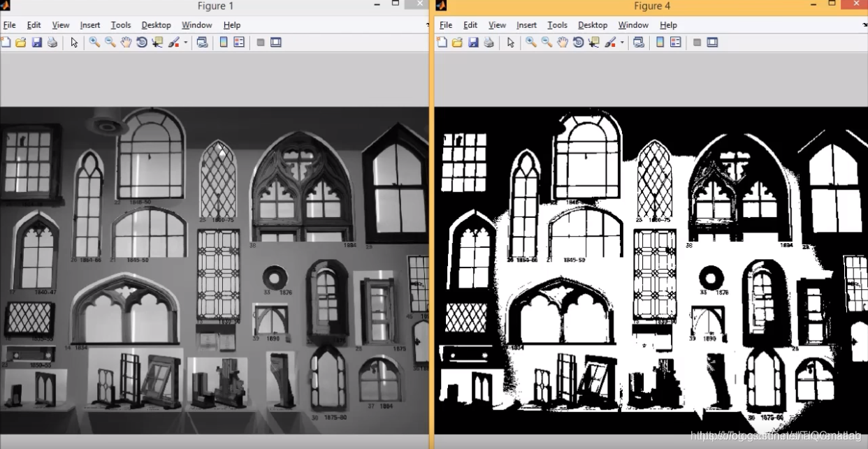This screenshot has height=449, width=868.
Task: Open File menu in Figure 4
Action: coord(446,25)
